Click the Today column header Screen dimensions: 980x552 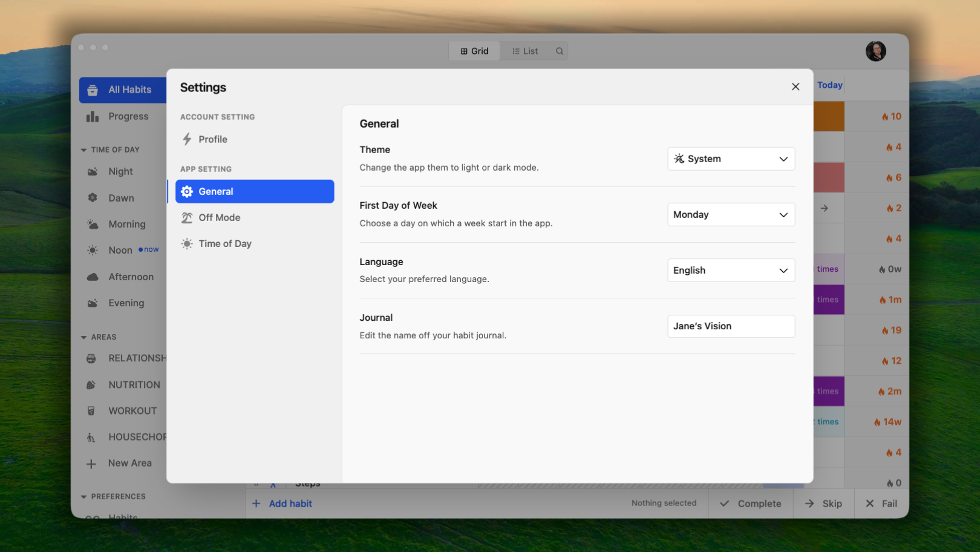(x=830, y=85)
